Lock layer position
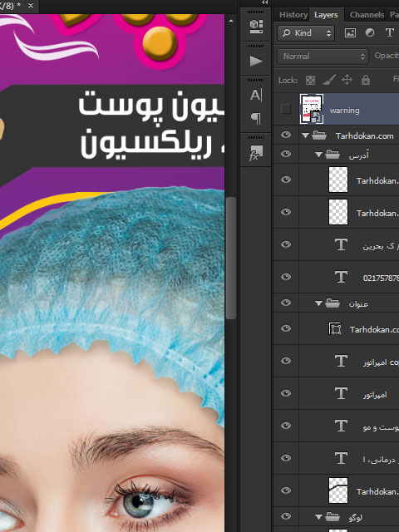The height and width of the screenshot is (532, 399). [347, 80]
